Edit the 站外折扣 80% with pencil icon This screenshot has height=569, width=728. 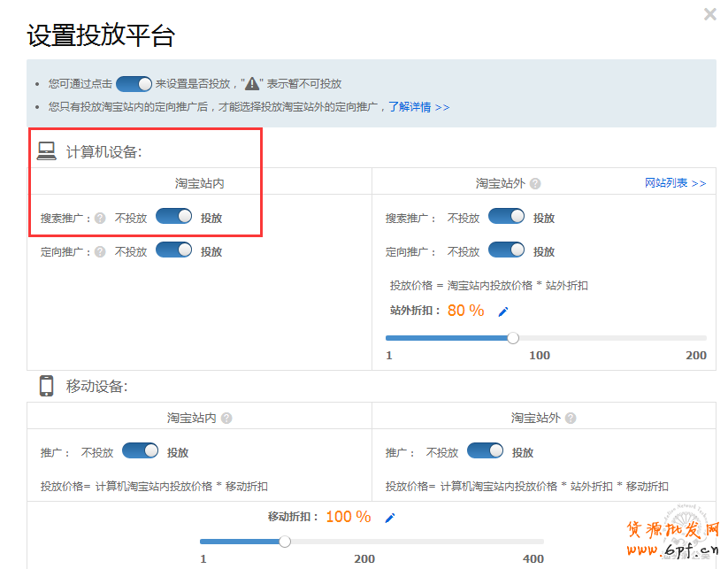[503, 311]
